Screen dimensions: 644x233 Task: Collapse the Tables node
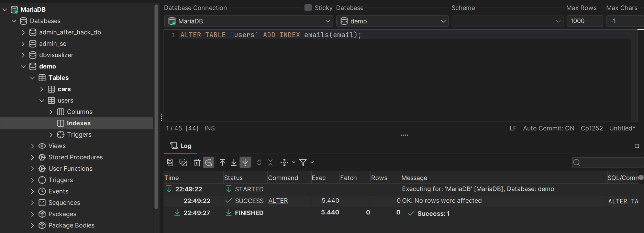tap(32, 78)
